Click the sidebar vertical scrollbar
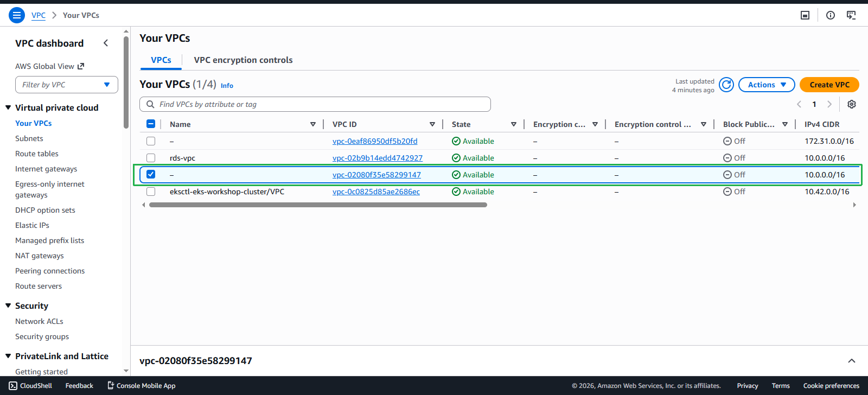 [126, 81]
